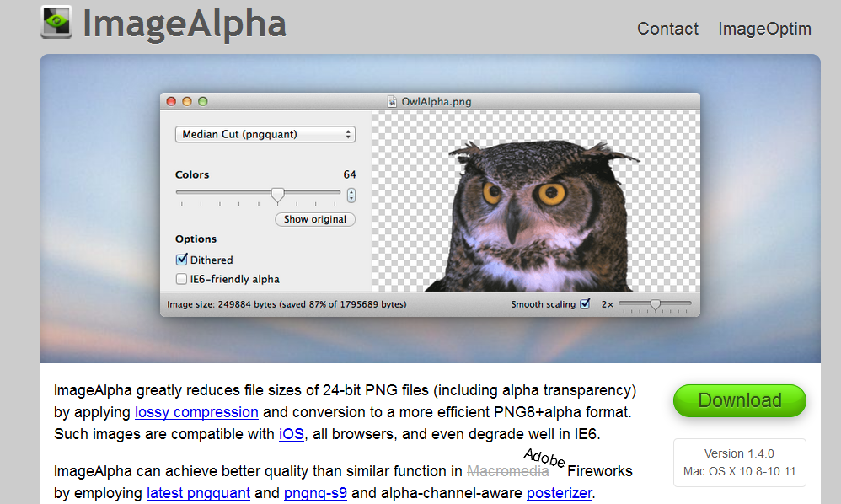This screenshot has width=841, height=504.
Task: Click the Colors stepper arrows
Action: [351, 196]
